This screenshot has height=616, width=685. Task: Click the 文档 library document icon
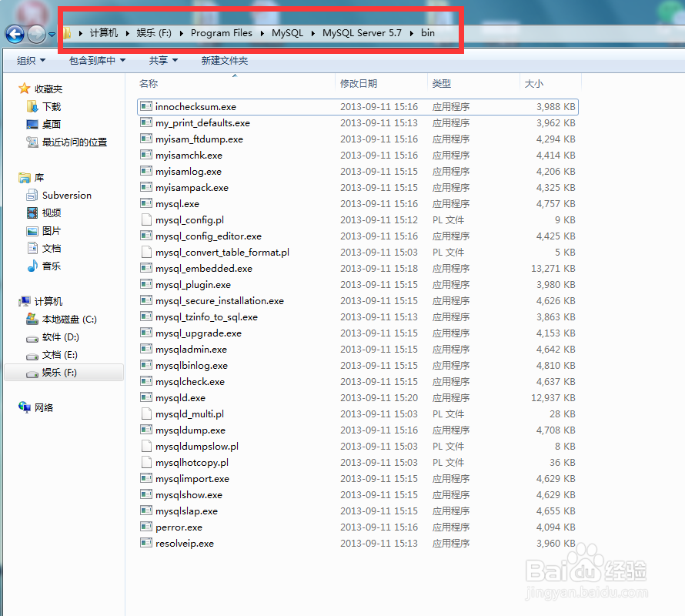pos(32,248)
